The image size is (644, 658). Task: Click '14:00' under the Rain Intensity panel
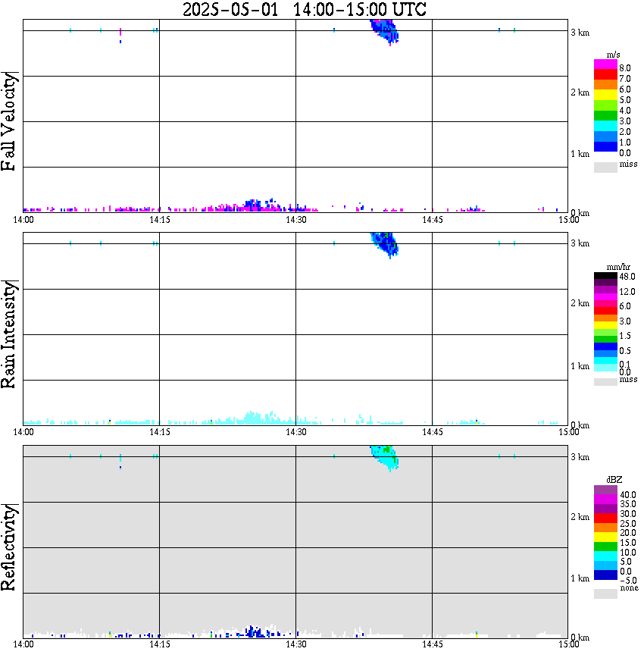[23, 432]
